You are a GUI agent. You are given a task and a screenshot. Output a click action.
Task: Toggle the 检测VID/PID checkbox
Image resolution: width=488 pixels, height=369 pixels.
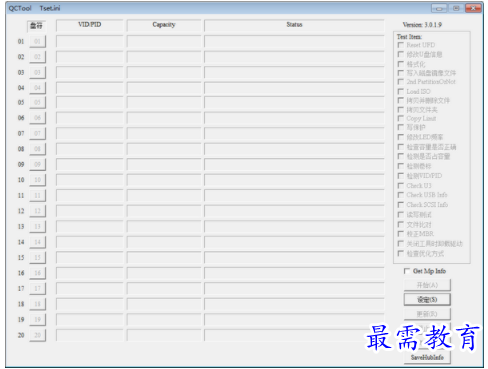(x=401, y=176)
